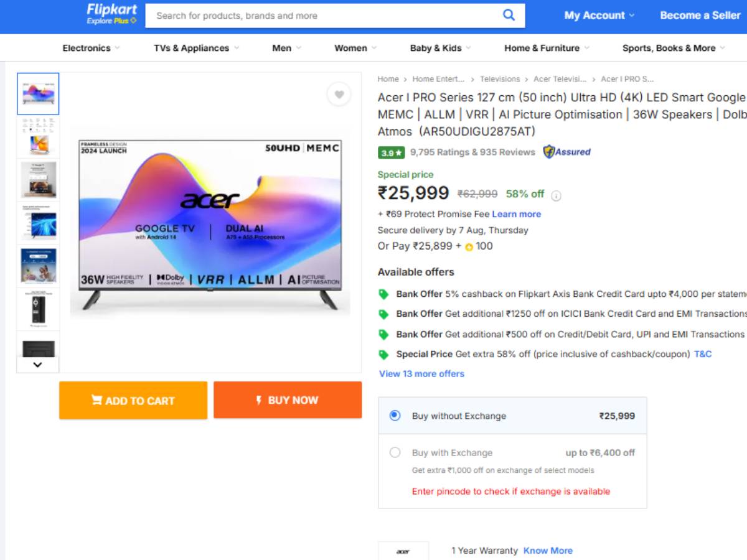Select Buy with Exchange radio button
Image resolution: width=747 pixels, height=560 pixels.
pos(395,452)
